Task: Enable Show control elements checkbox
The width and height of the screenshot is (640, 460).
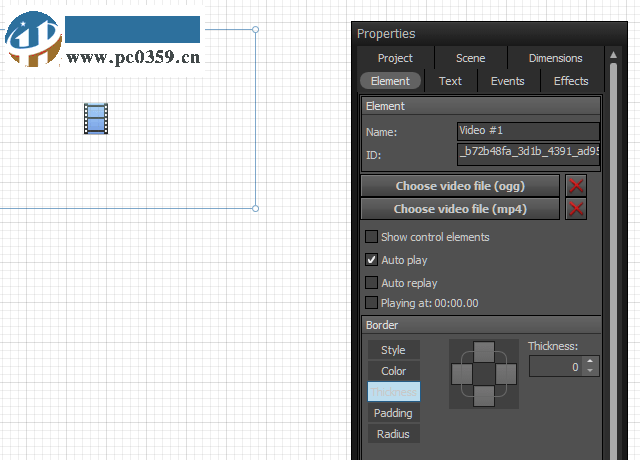Action: pos(371,237)
